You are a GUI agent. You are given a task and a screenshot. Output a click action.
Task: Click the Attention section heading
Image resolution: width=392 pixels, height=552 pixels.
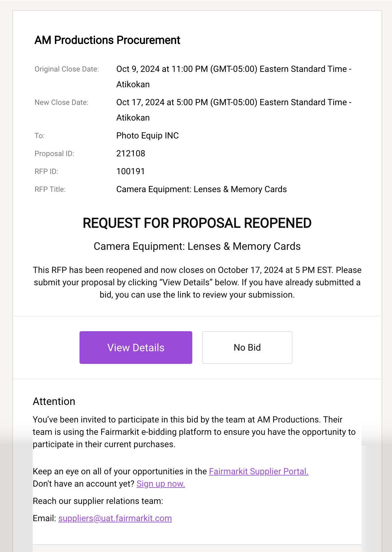[54, 401]
